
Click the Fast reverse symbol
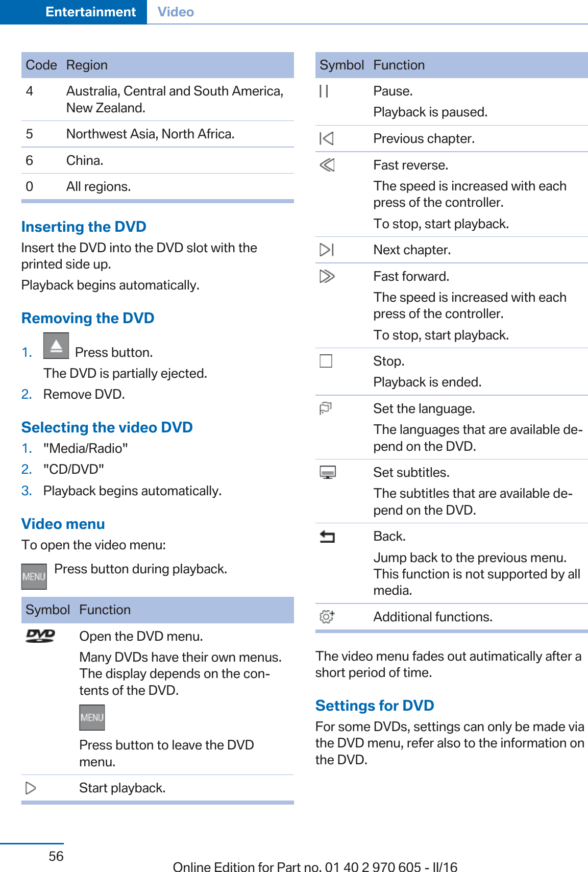(x=327, y=165)
